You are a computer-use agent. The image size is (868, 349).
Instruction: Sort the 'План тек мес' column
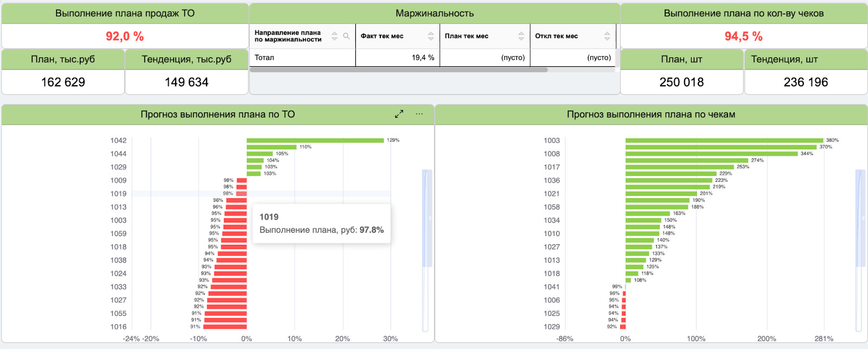click(521, 36)
